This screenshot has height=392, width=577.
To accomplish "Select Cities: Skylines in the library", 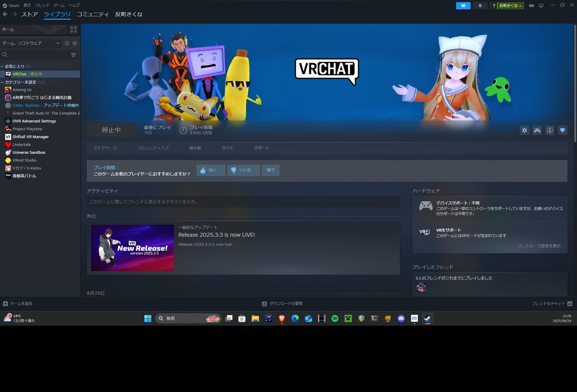I will coord(40,105).
